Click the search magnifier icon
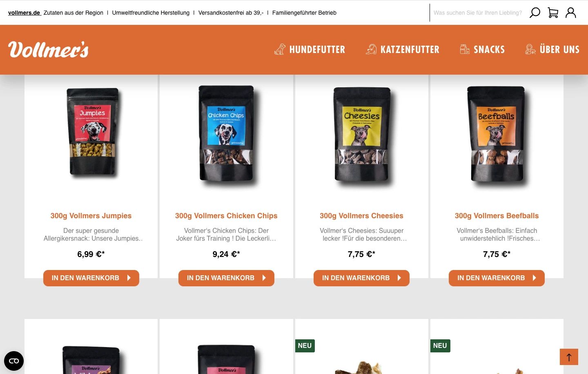This screenshot has height=374, width=588. point(535,13)
